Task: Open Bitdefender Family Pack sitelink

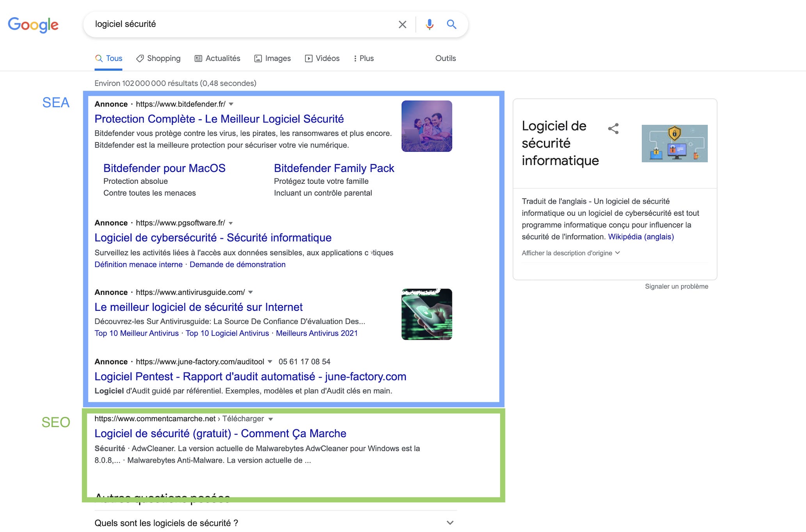Action: pos(334,168)
